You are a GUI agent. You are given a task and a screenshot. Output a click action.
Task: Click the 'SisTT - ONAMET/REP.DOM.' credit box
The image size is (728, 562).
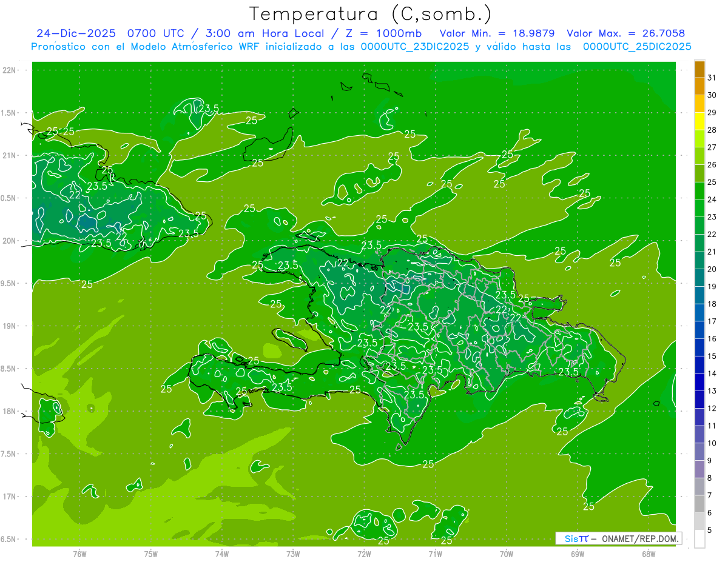point(618,538)
